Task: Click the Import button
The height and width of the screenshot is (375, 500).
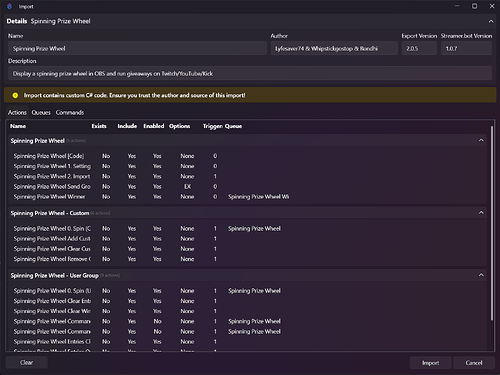Action: click(430, 363)
